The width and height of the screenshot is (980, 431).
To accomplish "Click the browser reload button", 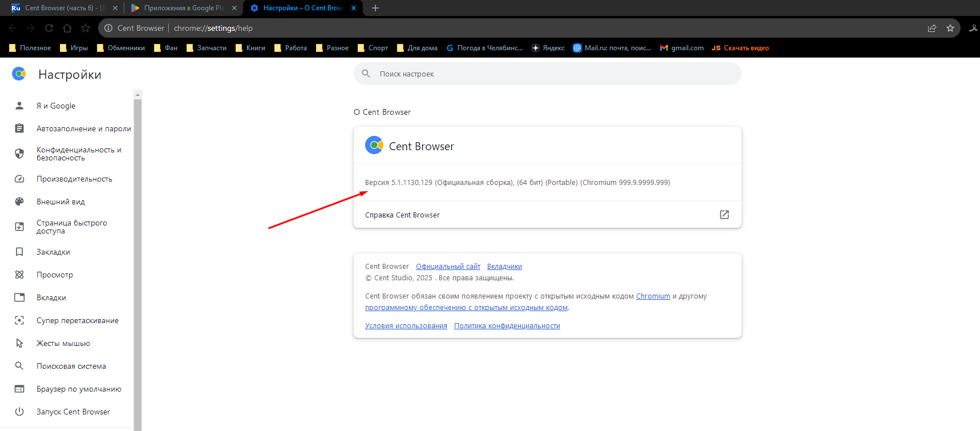I will click(49, 28).
